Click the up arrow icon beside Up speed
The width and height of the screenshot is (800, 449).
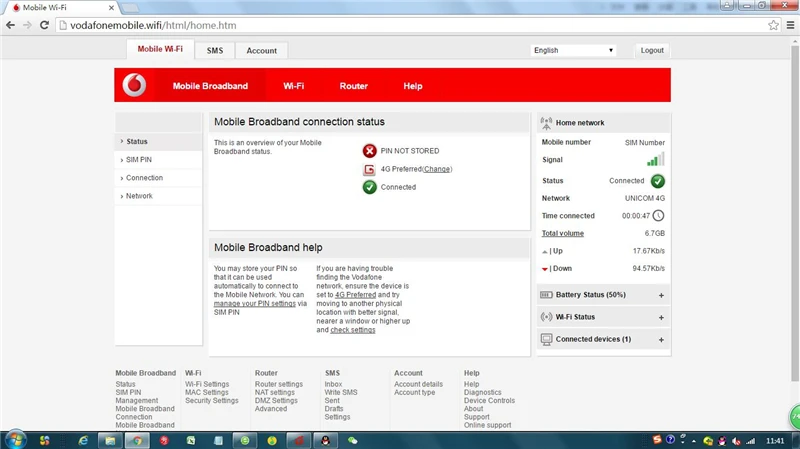coord(544,252)
